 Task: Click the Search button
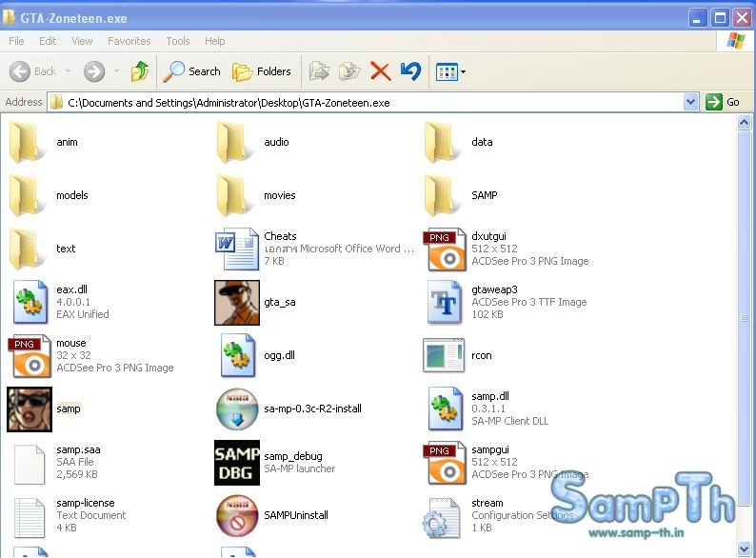[x=191, y=71]
